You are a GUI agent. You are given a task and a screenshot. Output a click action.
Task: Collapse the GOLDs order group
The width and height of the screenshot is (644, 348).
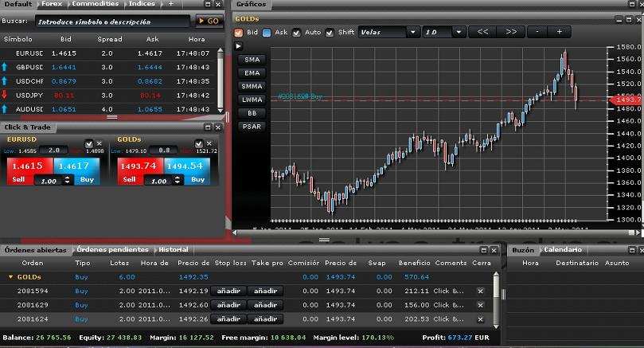[x=10, y=277]
